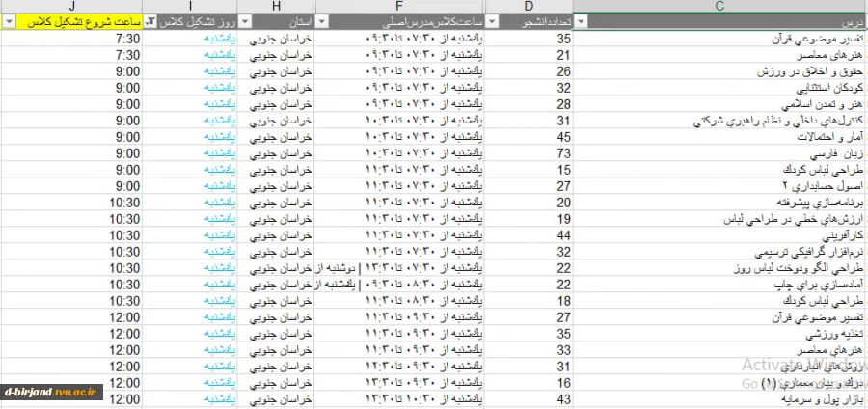
Task: Select cell ارزش‌هاي خطي در طراحي لباس
Action: tap(719, 219)
